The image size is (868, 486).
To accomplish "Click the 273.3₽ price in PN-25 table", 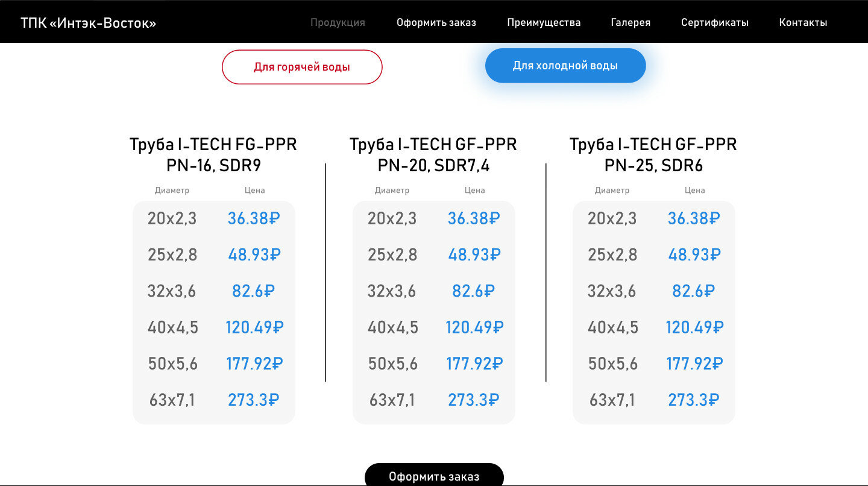I will click(694, 400).
